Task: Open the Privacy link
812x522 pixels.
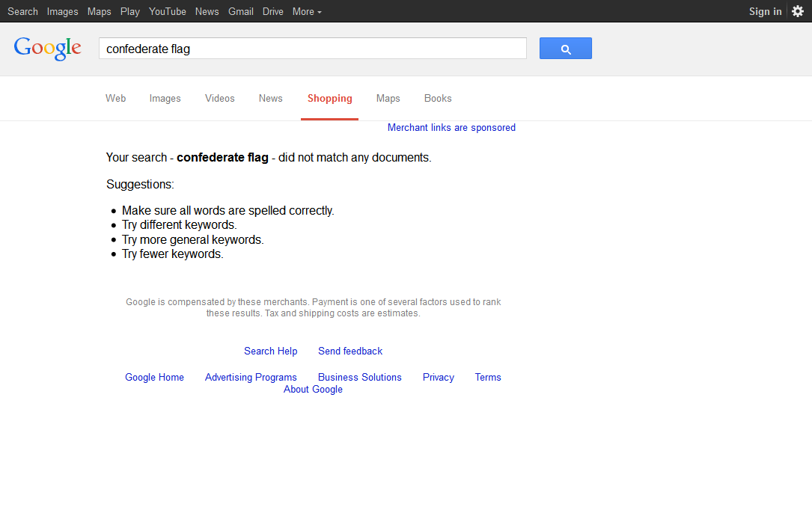Action: (x=439, y=378)
